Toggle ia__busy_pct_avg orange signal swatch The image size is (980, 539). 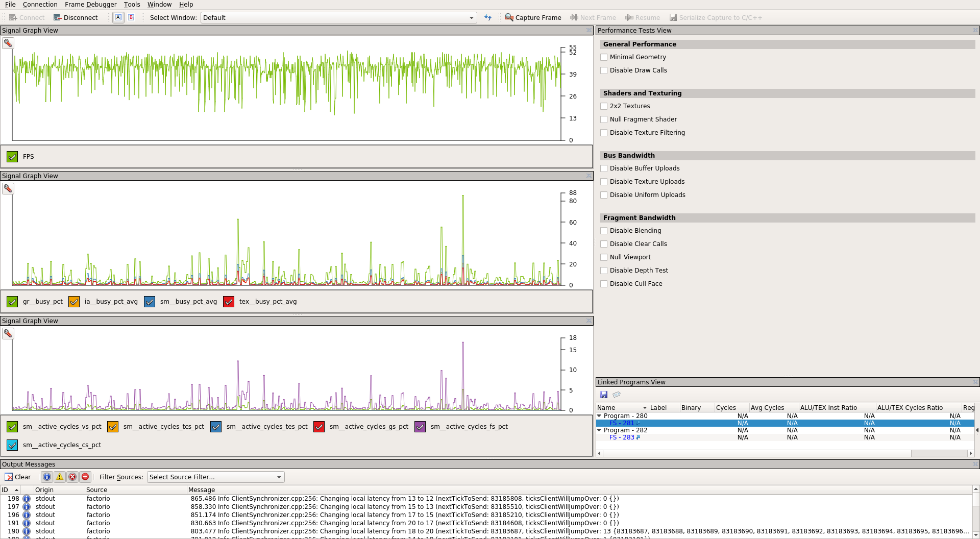tap(74, 302)
